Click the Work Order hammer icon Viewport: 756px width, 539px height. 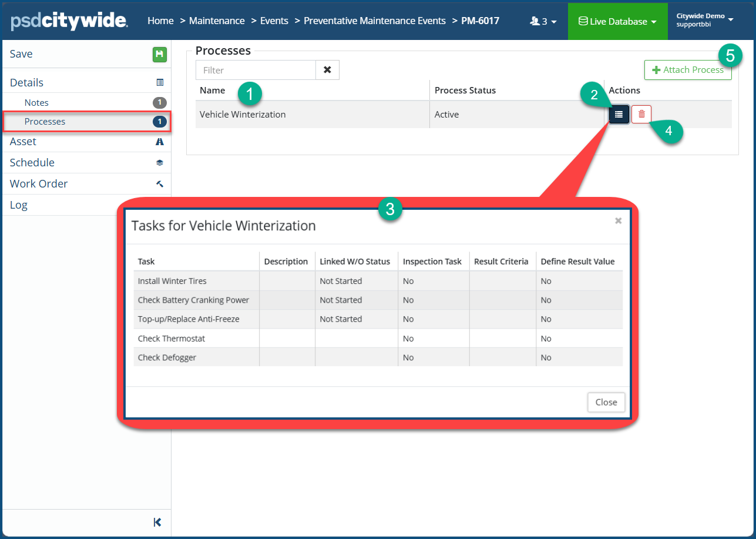160,184
